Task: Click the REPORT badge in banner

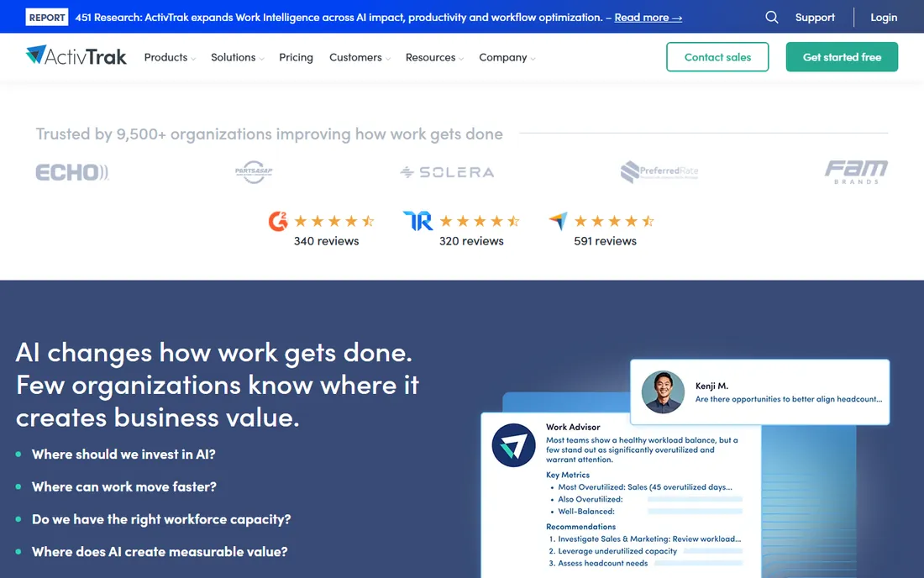Action: coord(47,17)
